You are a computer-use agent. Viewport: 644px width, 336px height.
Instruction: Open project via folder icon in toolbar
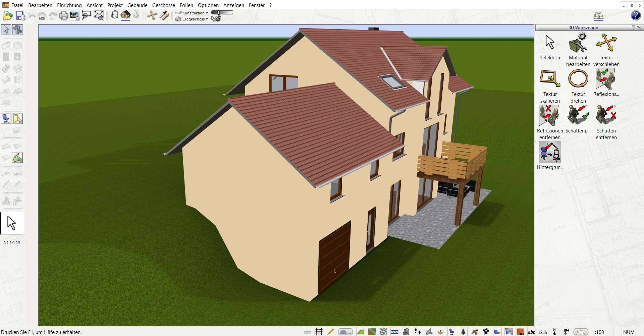[x=8, y=15]
